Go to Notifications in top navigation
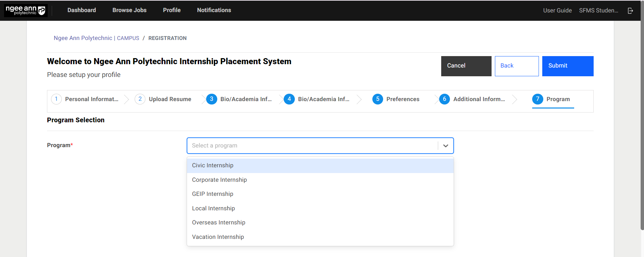Image resolution: width=644 pixels, height=257 pixels. point(214,10)
